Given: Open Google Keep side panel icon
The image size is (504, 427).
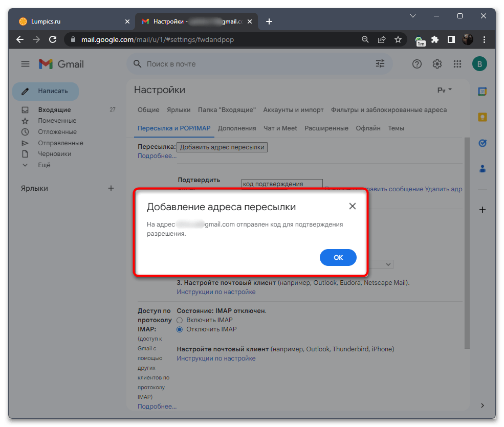Looking at the screenshot, I should [482, 117].
